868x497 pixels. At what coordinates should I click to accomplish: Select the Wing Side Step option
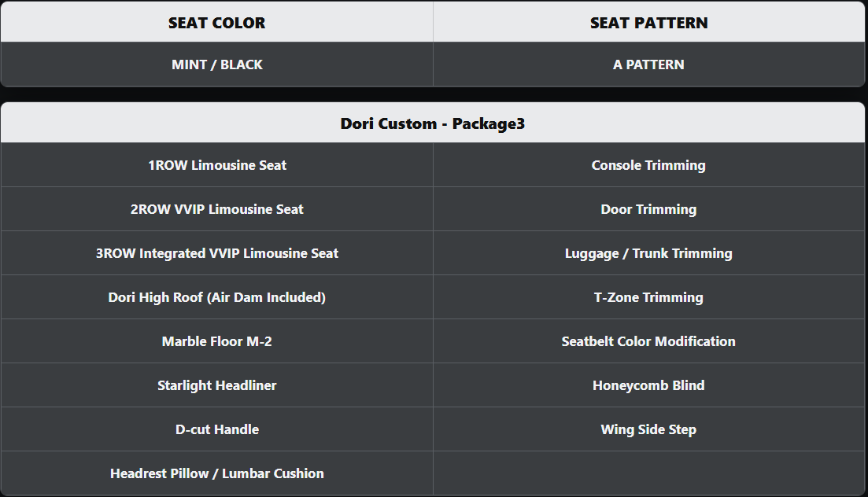(648, 429)
